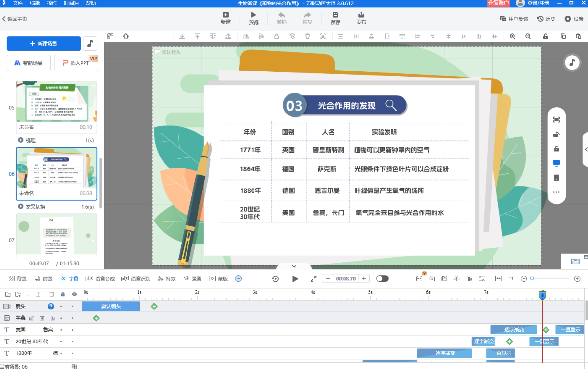Click the blue help icon on 镜头 row
The image size is (588, 369).
pos(51,306)
